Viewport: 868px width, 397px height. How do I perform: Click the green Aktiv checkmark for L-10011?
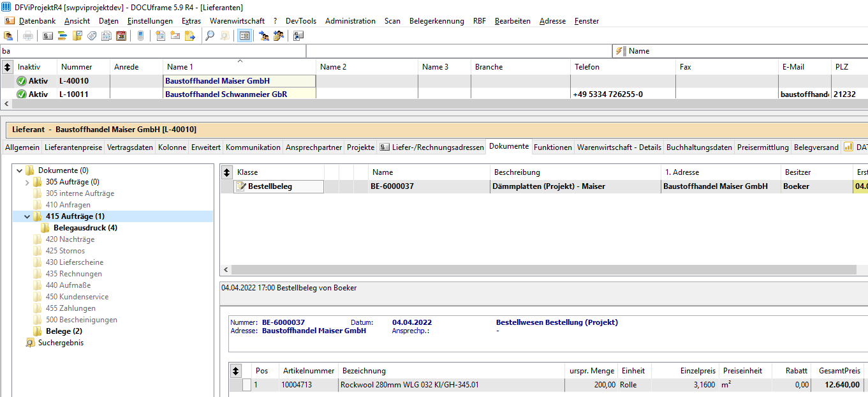[x=21, y=94]
